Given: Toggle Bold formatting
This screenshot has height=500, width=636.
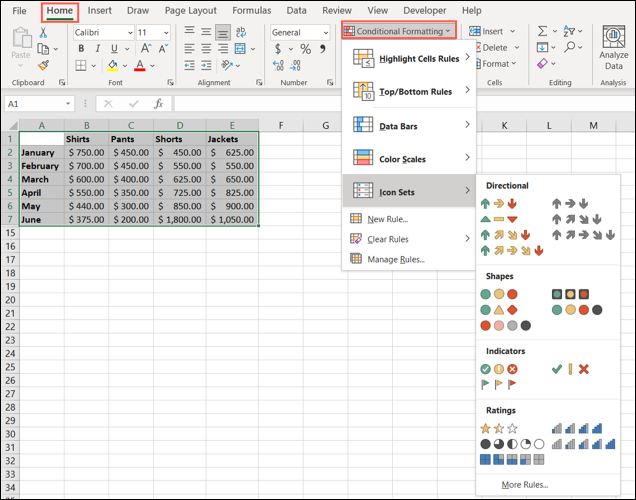Looking at the screenshot, I should coord(81,49).
